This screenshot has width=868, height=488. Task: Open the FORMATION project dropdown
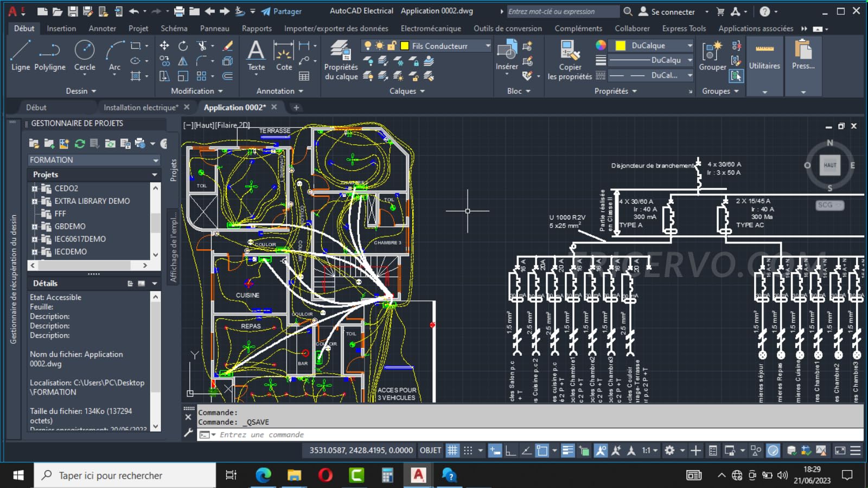156,160
